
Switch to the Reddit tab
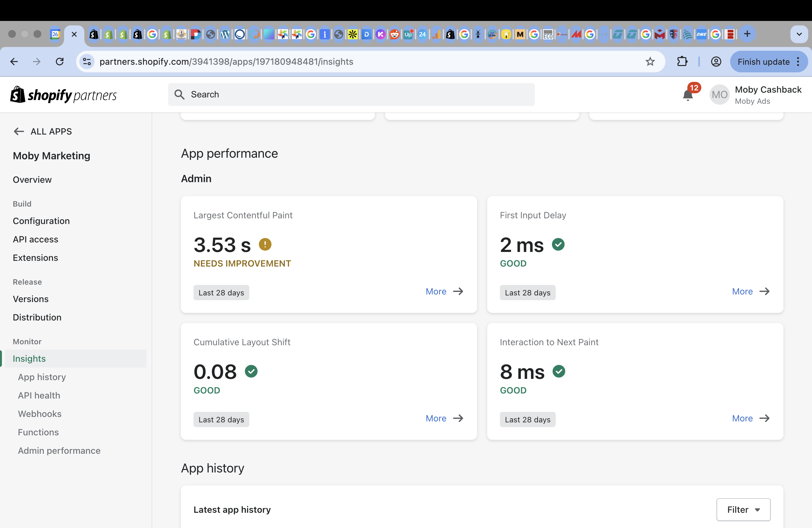[x=394, y=34]
